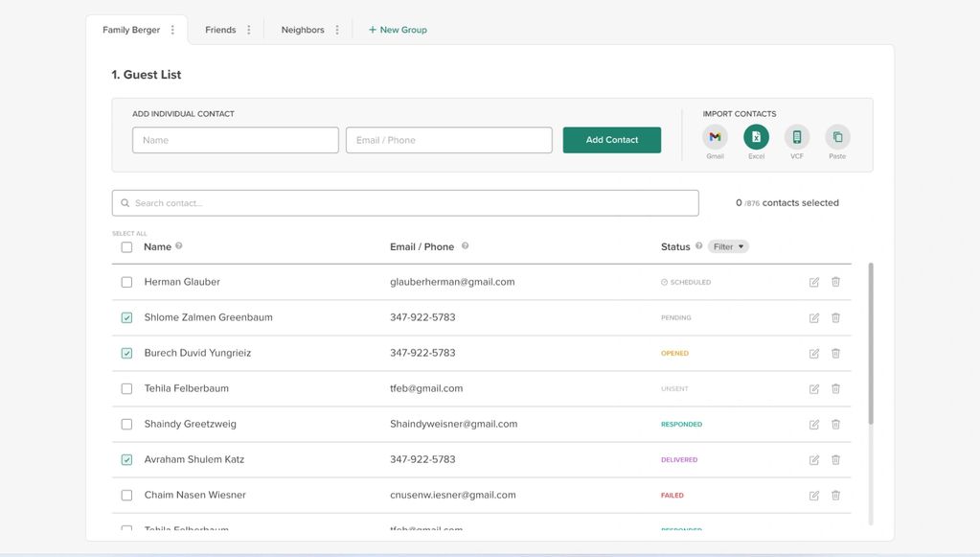Viewport: 980px width, 557px height.
Task: Edit Herman Glauber's contact
Action: pyautogui.click(x=813, y=282)
